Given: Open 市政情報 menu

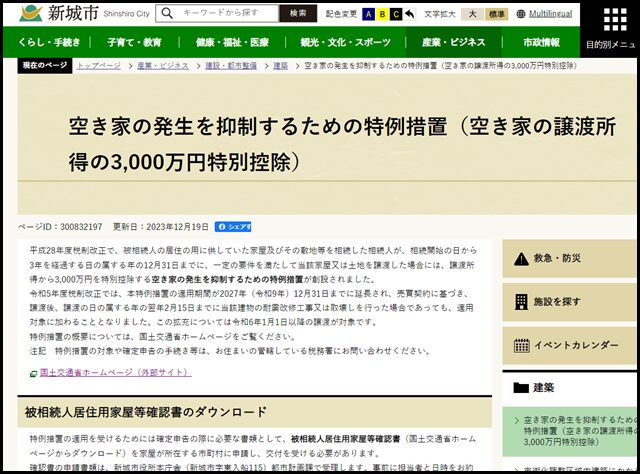Looking at the screenshot, I should click(541, 42).
